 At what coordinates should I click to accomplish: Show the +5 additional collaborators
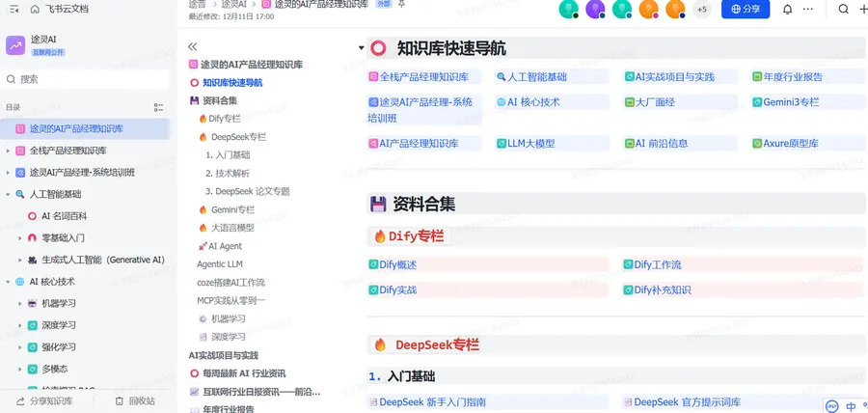click(x=702, y=9)
